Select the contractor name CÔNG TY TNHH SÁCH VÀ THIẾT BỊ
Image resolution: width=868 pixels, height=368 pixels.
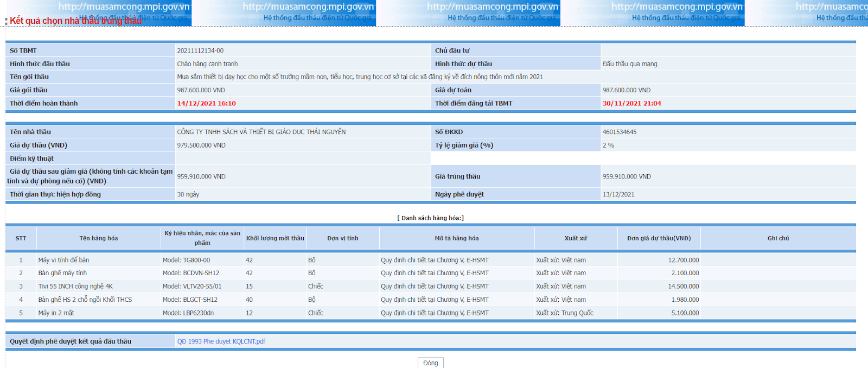tap(261, 132)
